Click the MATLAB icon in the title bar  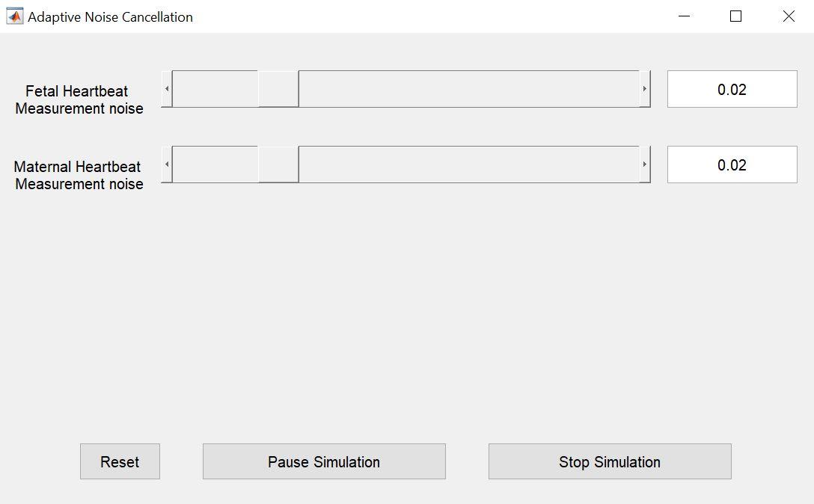tap(14, 16)
